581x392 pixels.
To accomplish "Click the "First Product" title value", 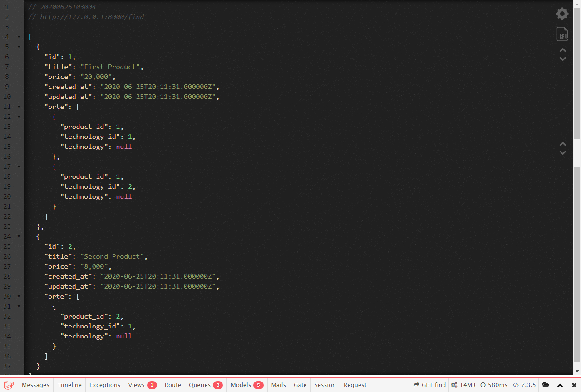I will pyautogui.click(x=110, y=67).
